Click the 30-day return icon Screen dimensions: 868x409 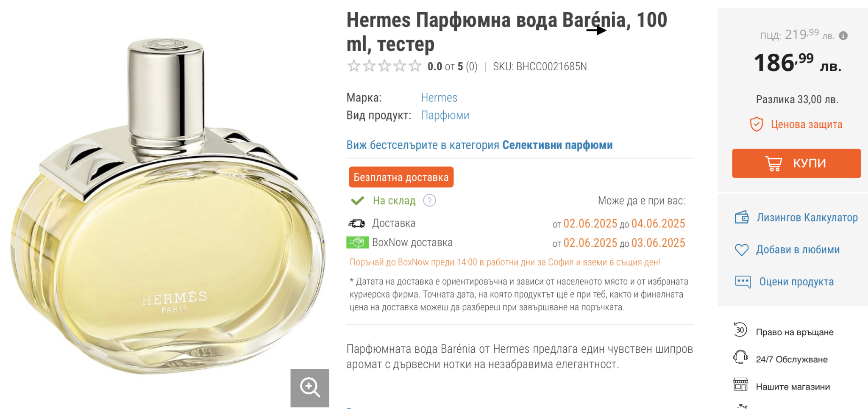[x=740, y=329]
